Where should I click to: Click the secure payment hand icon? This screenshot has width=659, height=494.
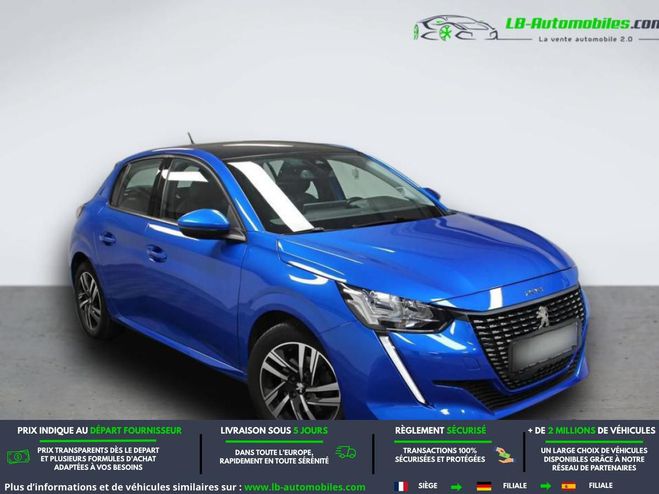[x=504, y=455]
